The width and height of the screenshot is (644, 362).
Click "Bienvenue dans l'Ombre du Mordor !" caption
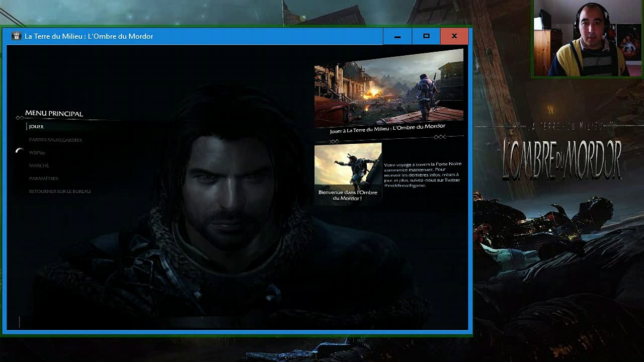pos(348,196)
